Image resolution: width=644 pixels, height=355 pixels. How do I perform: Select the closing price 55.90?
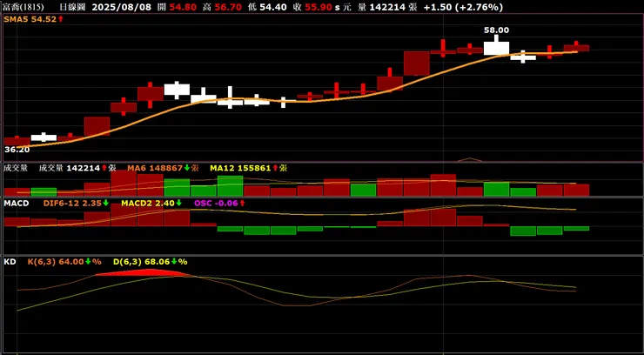click(320, 7)
